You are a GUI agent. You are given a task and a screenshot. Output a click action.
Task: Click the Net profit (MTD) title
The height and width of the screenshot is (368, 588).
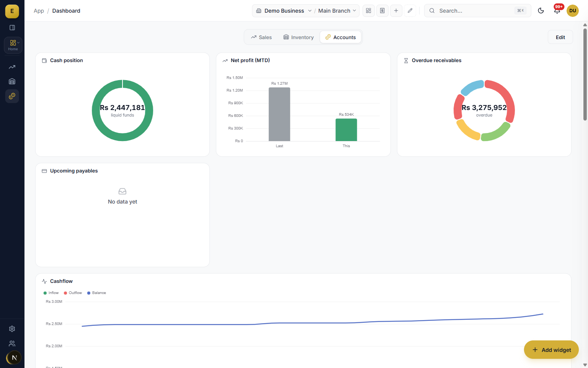[250, 61]
